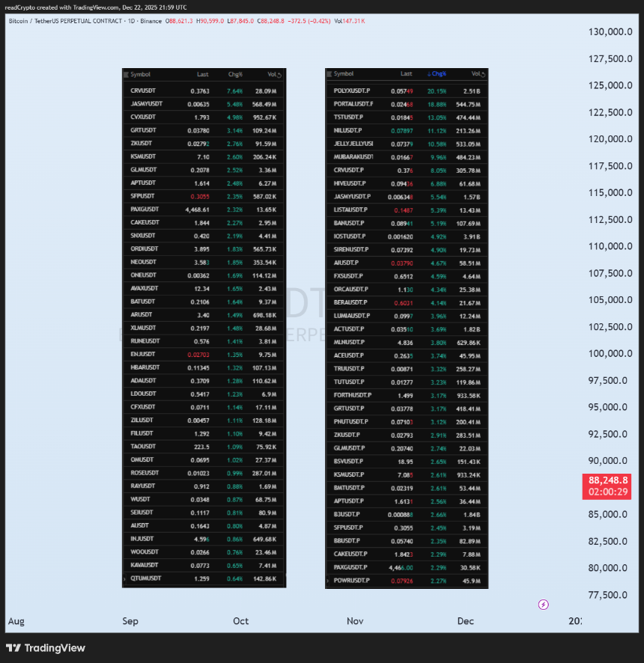Click the Binance exchange label in the legend
Screen dimensions: 644x663
tap(151, 21)
